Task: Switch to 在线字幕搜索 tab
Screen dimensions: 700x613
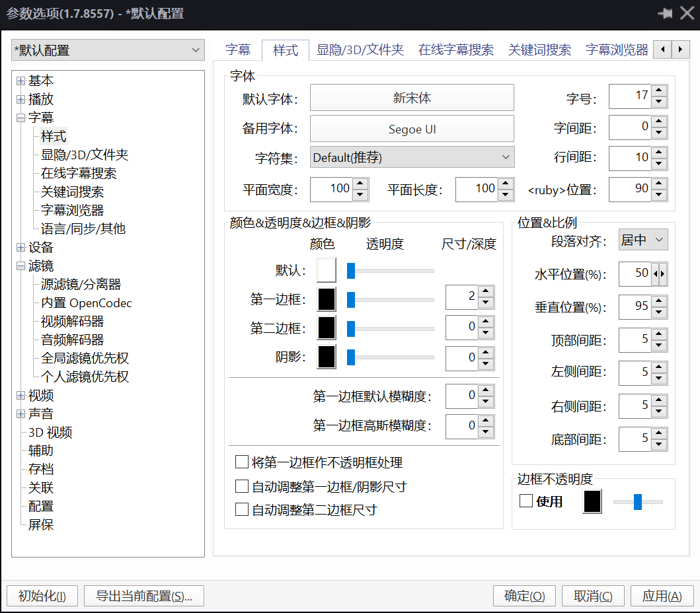Action: click(x=456, y=50)
